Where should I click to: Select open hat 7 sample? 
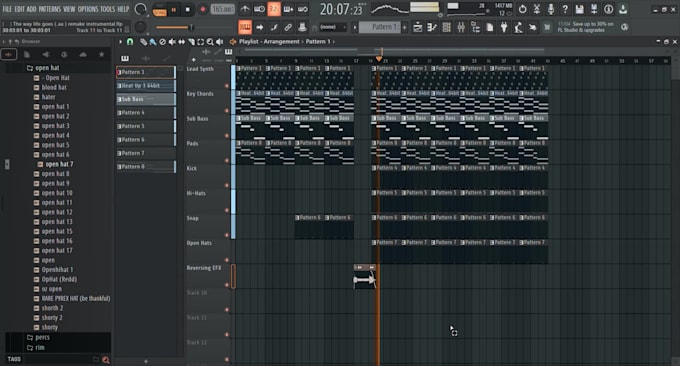[59, 164]
